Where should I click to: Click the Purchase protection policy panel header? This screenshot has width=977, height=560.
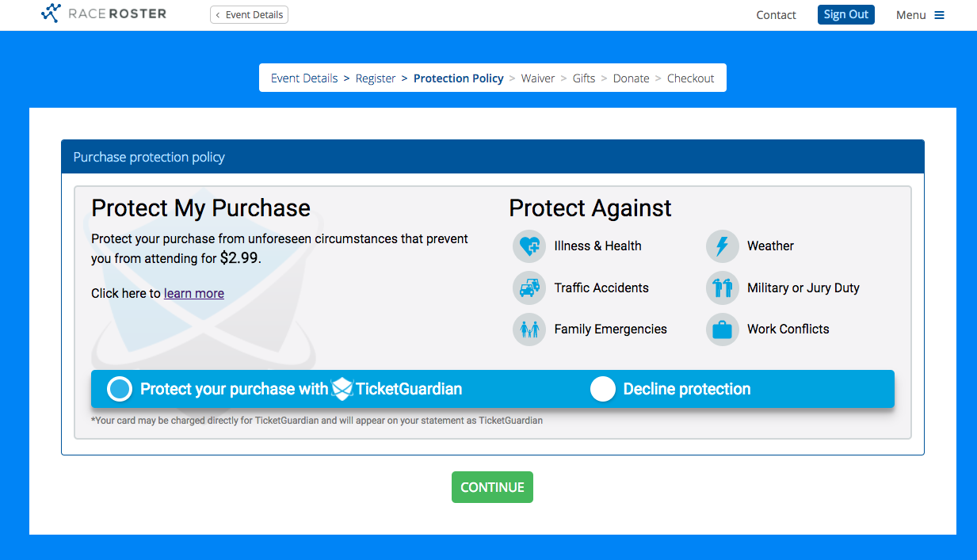pos(493,157)
